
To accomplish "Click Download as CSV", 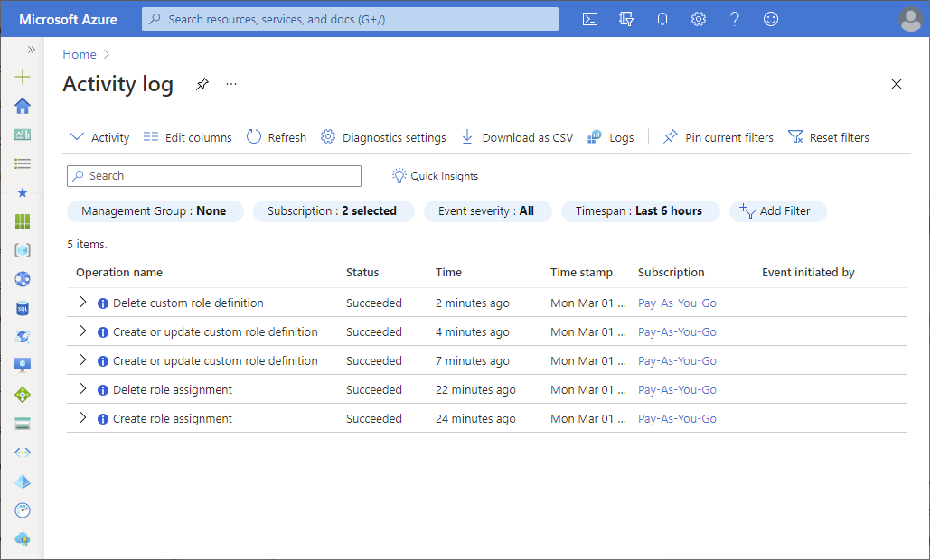I will tap(517, 137).
